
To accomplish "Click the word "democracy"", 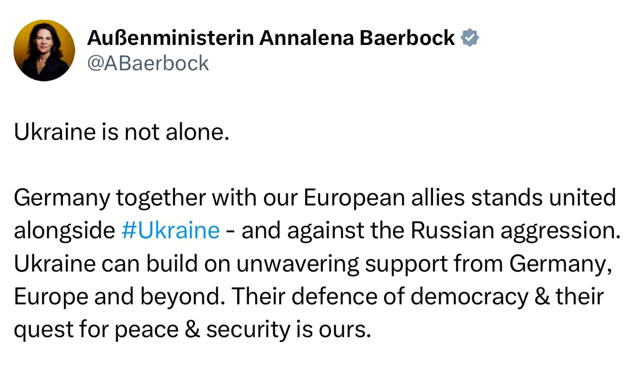I will click(469, 297).
